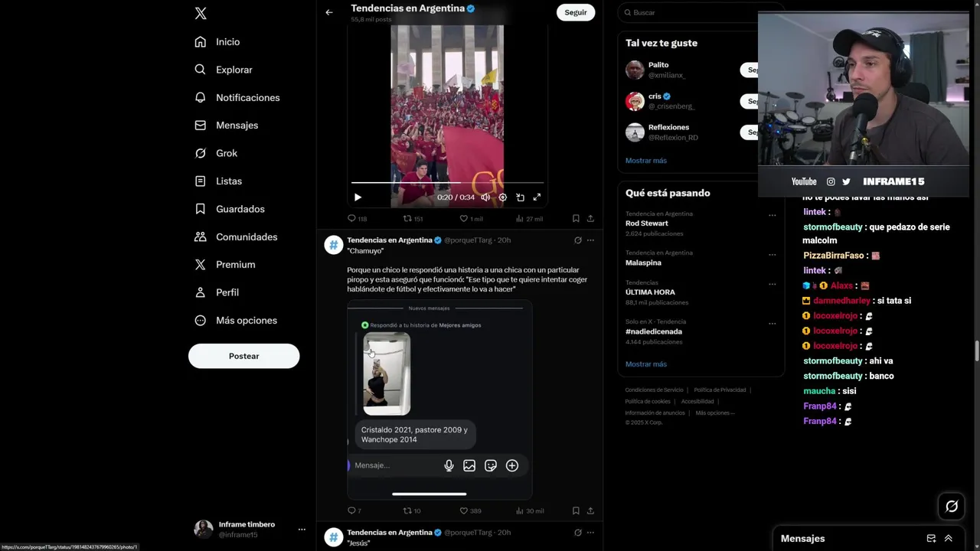
Task: Click Mostrar más under Qué está pasando
Action: [646, 364]
